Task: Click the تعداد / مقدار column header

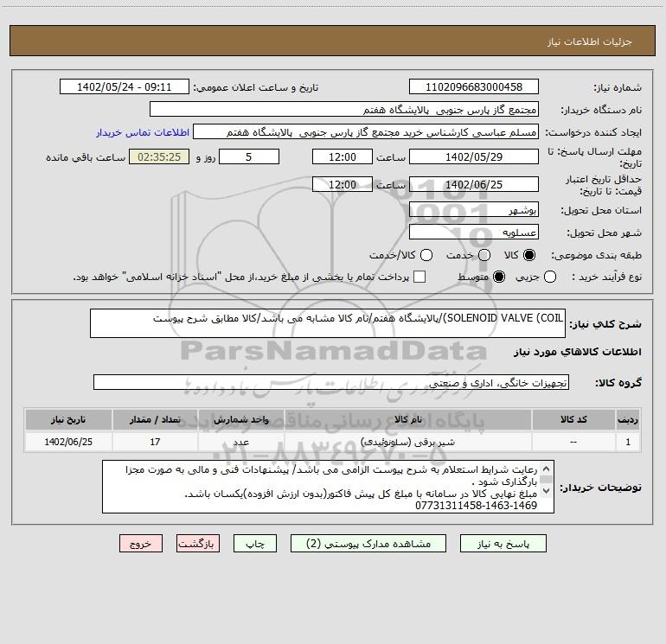Action: [x=155, y=419]
